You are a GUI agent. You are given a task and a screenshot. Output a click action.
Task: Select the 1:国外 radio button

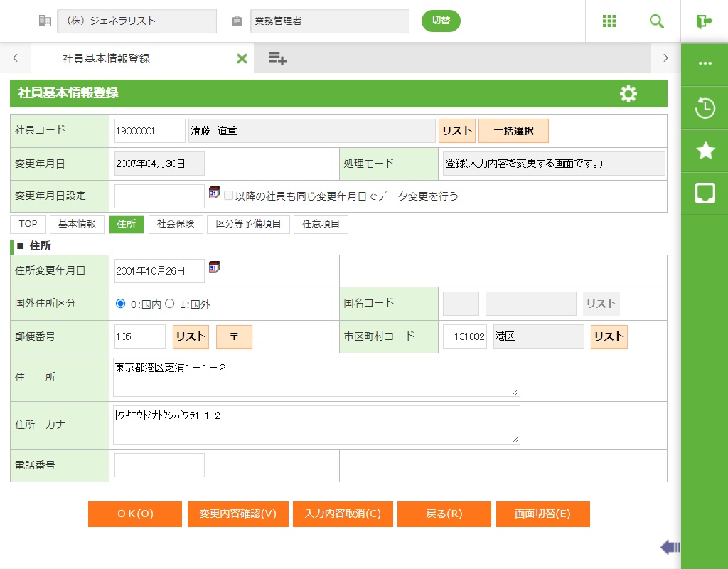tap(170, 304)
